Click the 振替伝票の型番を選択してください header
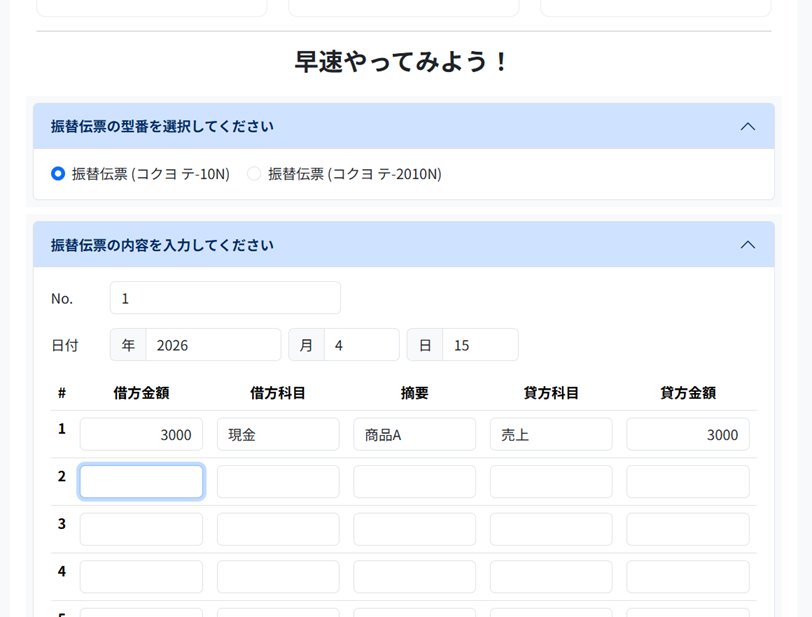 point(162,127)
